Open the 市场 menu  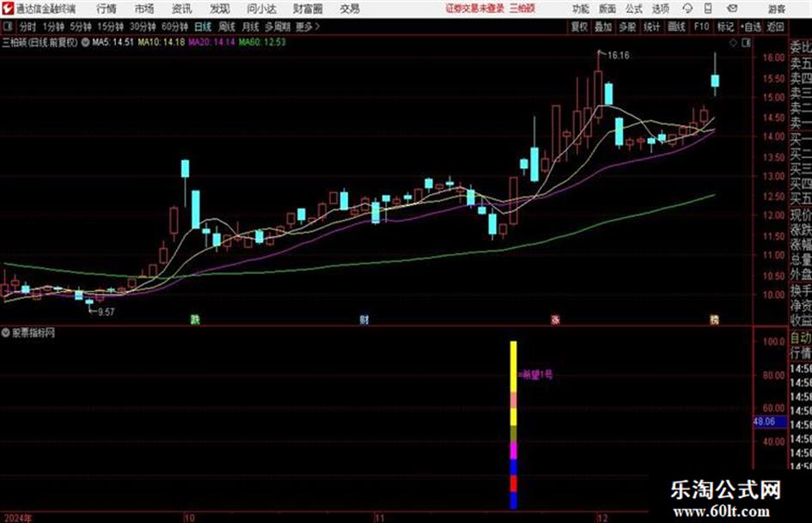pyautogui.click(x=144, y=9)
